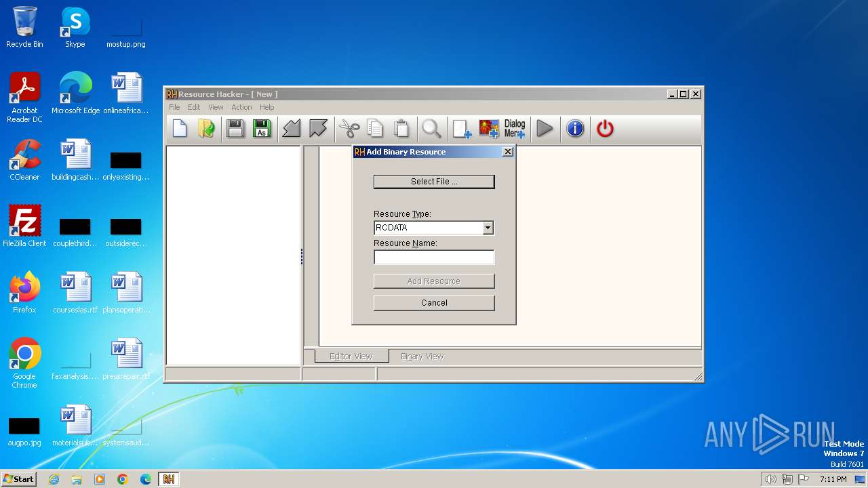Click the left-pointing navigate back arrow icon

(292, 128)
